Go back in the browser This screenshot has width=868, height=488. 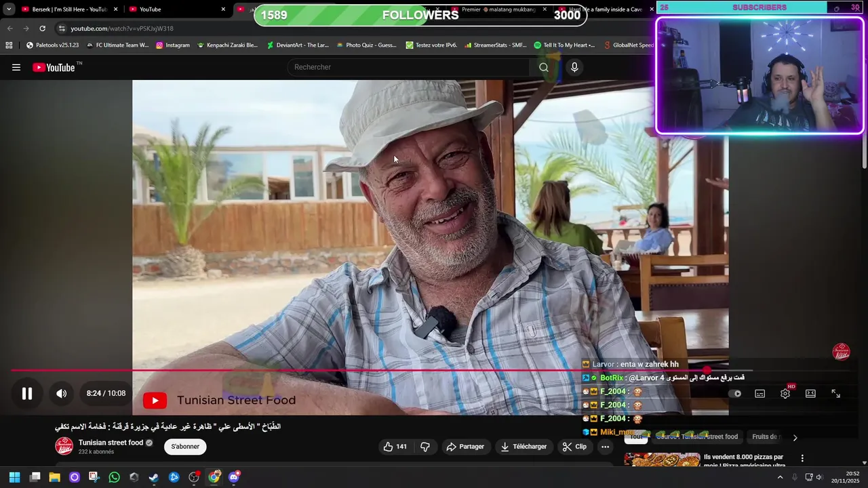click(9, 28)
